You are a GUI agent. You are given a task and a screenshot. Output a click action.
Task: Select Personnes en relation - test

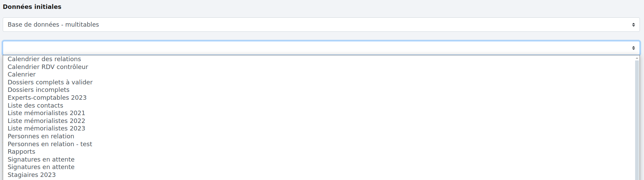(50, 144)
